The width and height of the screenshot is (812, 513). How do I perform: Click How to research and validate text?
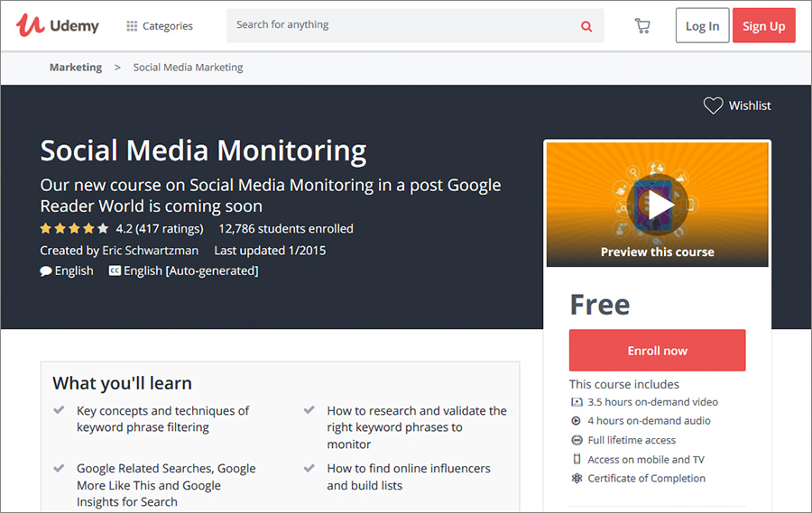point(417,427)
